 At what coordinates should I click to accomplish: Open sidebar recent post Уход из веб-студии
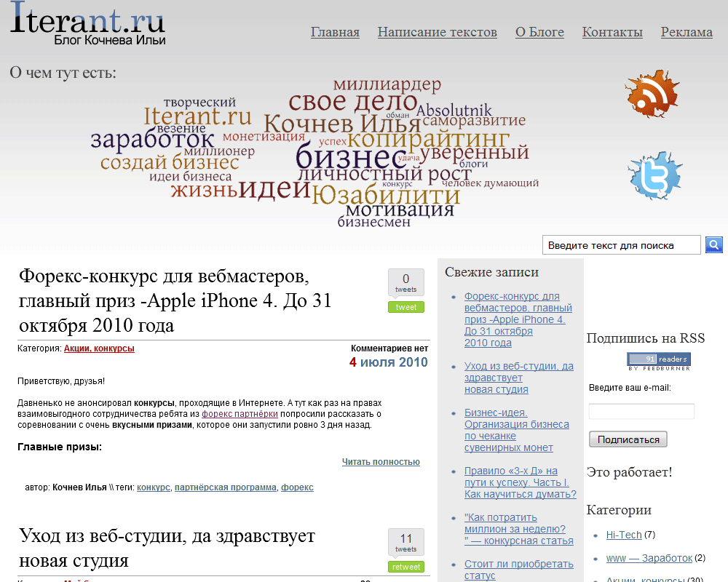pos(518,378)
